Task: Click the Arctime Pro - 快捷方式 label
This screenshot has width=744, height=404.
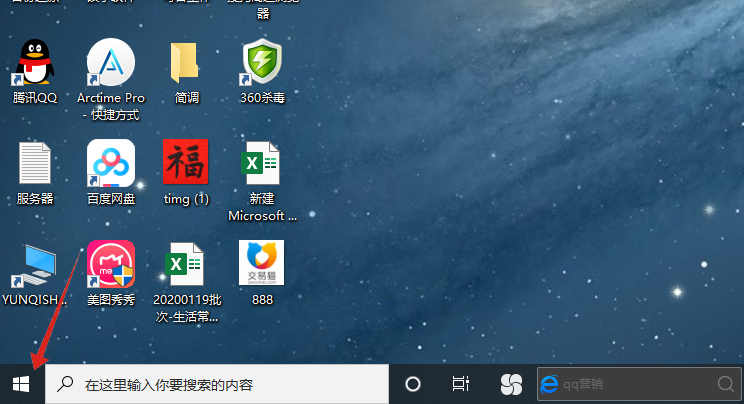Action: tap(111, 106)
